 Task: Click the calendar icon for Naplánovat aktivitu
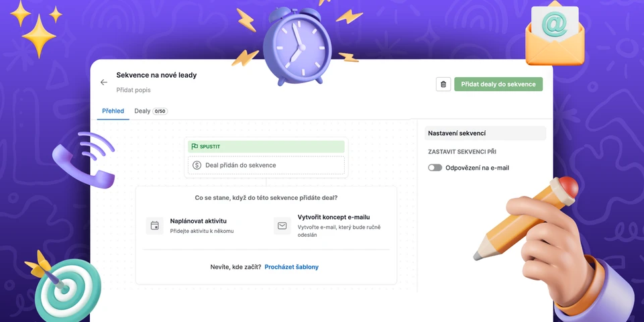point(155,225)
